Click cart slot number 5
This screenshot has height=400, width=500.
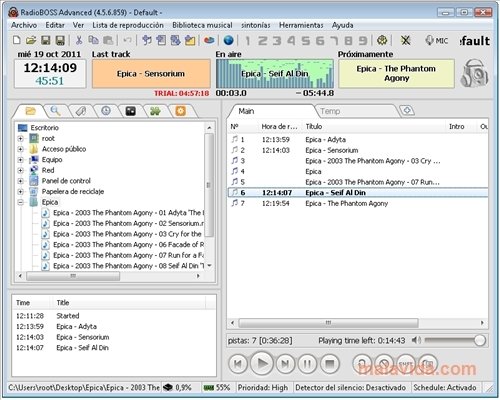pyautogui.click(x=305, y=41)
